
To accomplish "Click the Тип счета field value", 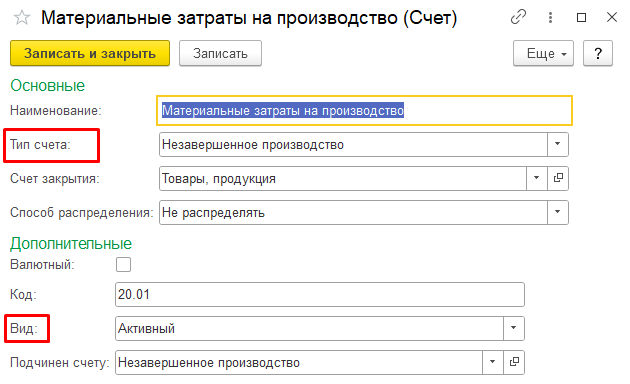I will [353, 144].
